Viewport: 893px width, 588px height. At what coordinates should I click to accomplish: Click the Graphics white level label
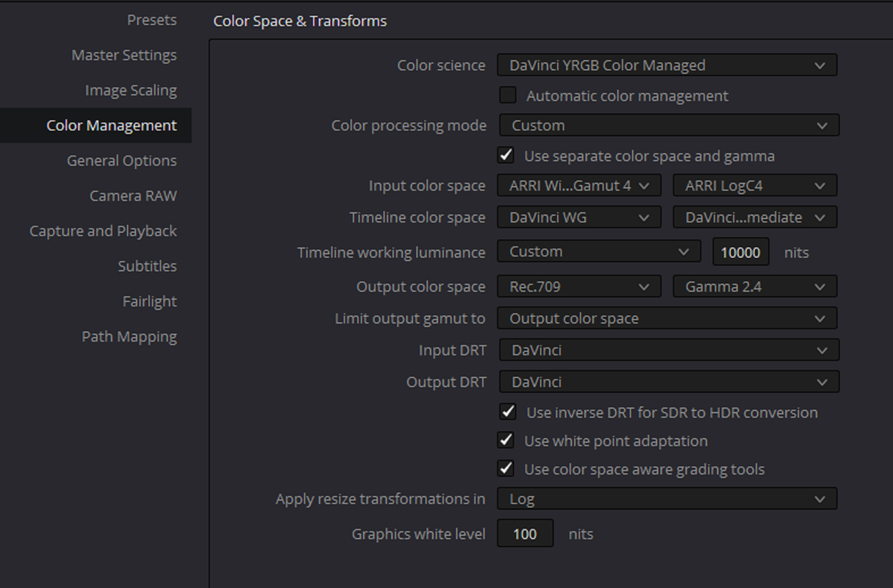click(x=418, y=534)
